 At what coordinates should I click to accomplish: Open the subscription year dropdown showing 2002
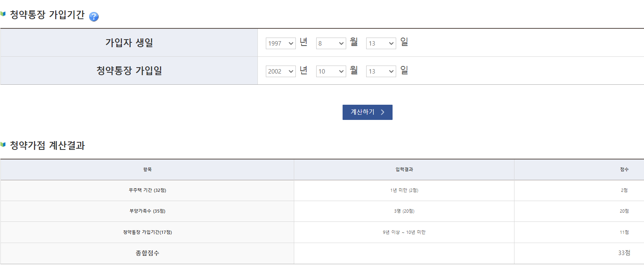[280, 71]
